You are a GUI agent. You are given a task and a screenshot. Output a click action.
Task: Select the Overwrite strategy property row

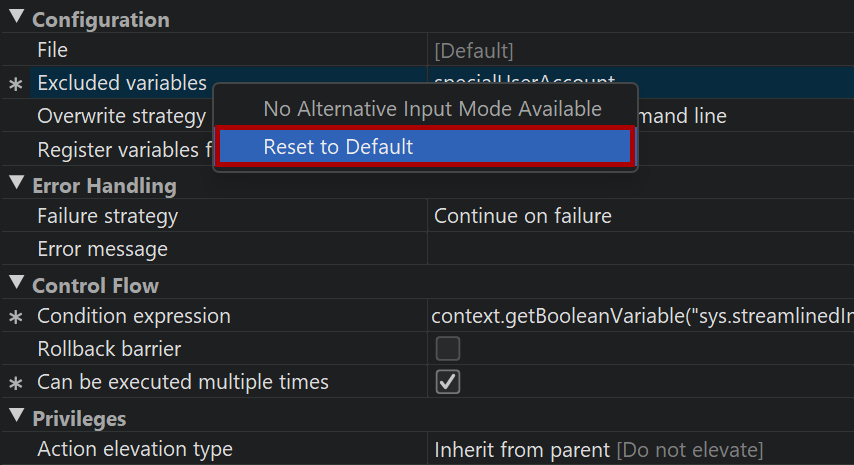pos(120,117)
